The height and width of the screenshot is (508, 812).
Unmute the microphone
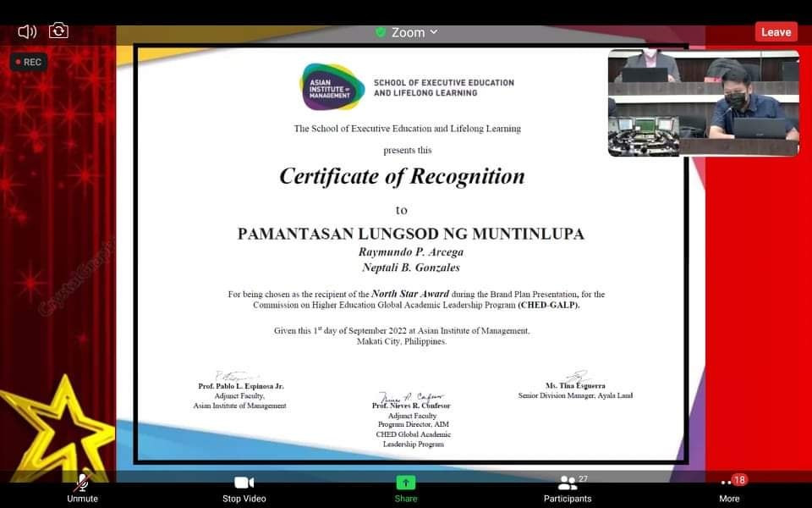[82, 489]
